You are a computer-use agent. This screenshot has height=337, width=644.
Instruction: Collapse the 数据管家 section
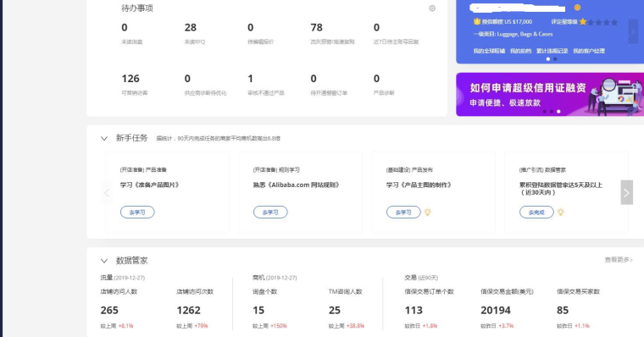click(104, 261)
